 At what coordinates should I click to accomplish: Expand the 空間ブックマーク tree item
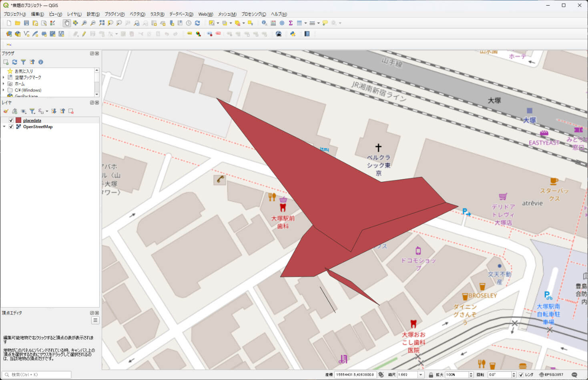point(4,77)
